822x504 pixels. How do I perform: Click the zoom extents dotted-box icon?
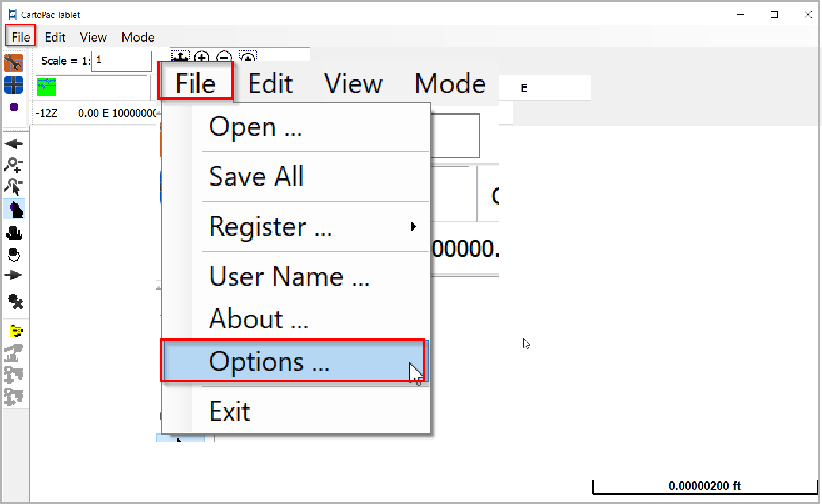tap(180, 56)
